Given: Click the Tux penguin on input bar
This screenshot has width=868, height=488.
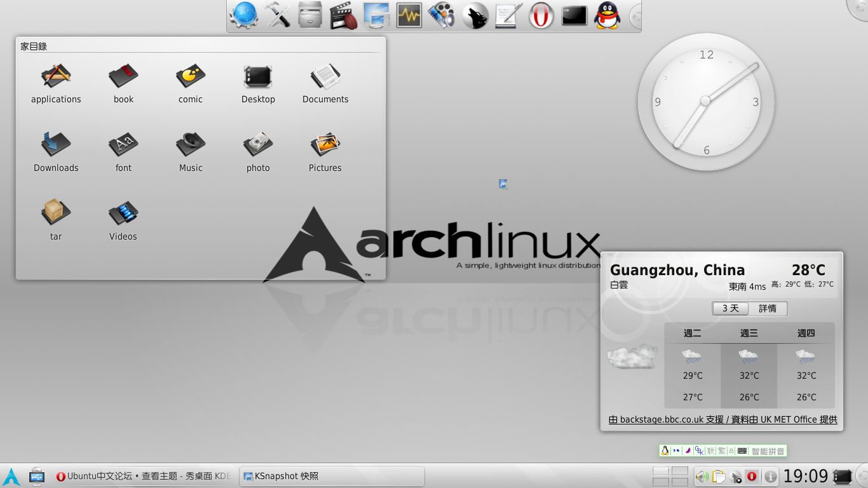Looking at the screenshot, I should click(665, 451).
